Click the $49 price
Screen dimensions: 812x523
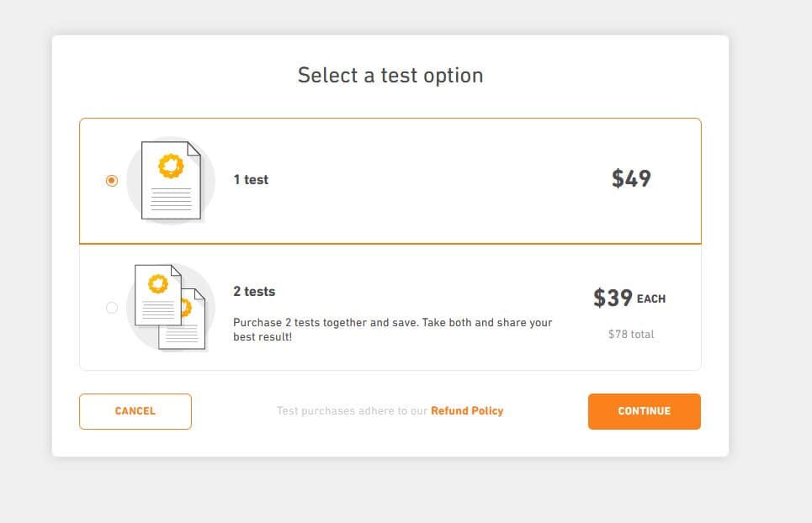[631, 178]
